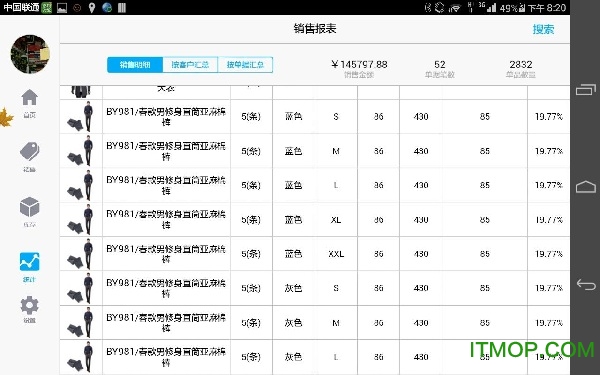Open the price-tag goods sidebar icon
The height and width of the screenshot is (375, 600).
click(x=29, y=152)
